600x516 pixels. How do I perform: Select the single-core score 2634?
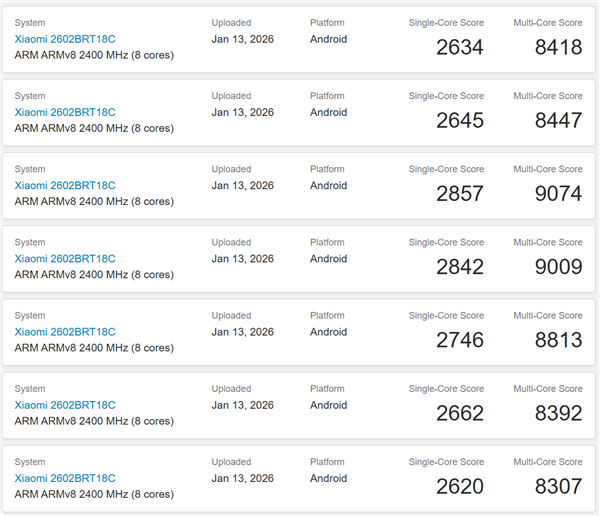pos(460,47)
